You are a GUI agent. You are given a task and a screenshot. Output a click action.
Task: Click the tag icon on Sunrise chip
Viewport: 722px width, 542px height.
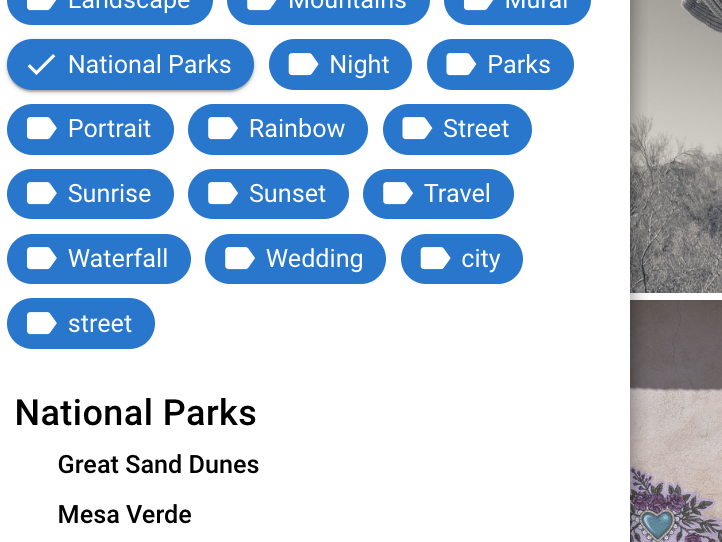coord(42,194)
